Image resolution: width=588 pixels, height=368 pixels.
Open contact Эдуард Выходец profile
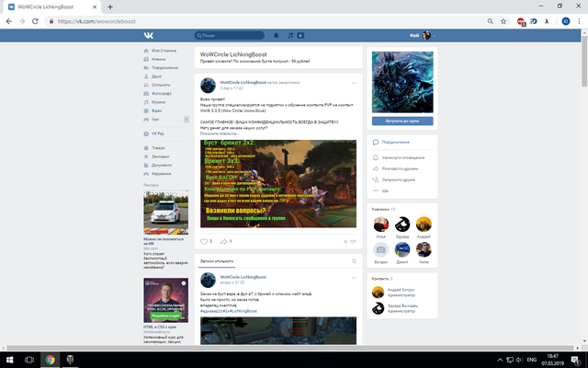tap(402, 305)
